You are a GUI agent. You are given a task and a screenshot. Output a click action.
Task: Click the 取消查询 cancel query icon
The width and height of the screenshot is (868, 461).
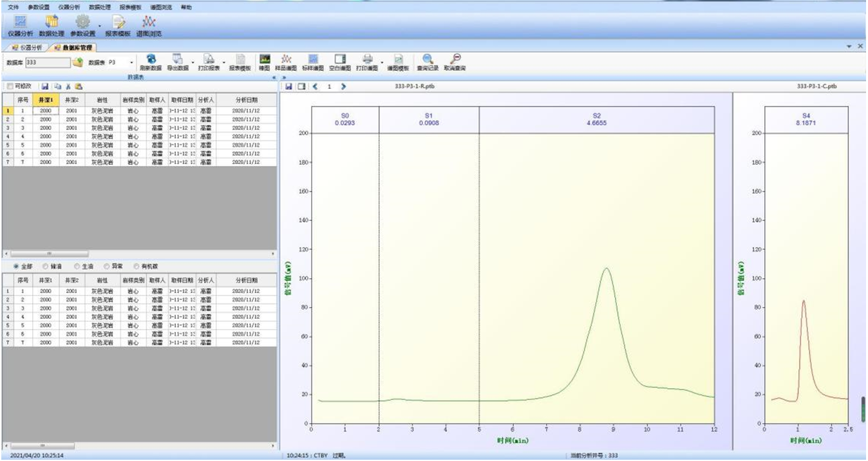click(455, 59)
